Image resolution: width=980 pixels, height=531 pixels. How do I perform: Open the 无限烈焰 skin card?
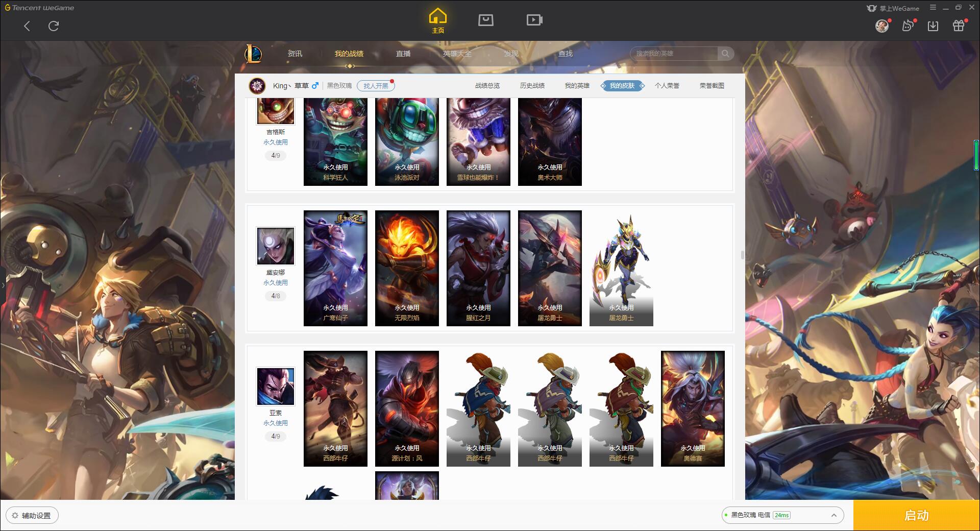(x=407, y=268)
